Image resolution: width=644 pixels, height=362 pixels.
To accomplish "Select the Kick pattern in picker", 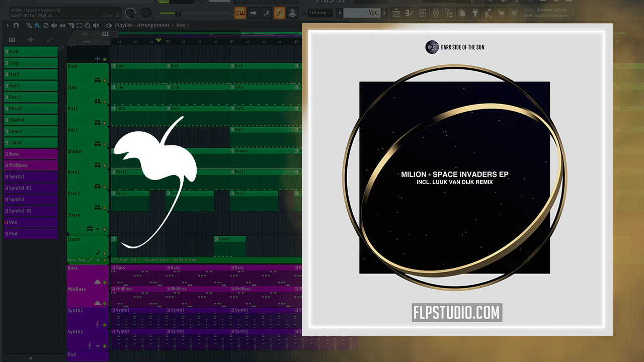I will [x=31, y=51].
